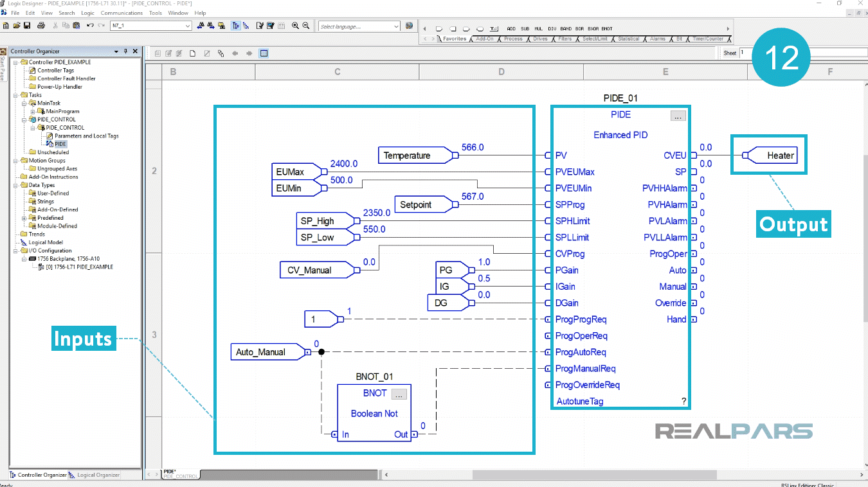Click the Print icon
Image resolution: width=868 pixels, height=487 pixels.
[42, 26]
